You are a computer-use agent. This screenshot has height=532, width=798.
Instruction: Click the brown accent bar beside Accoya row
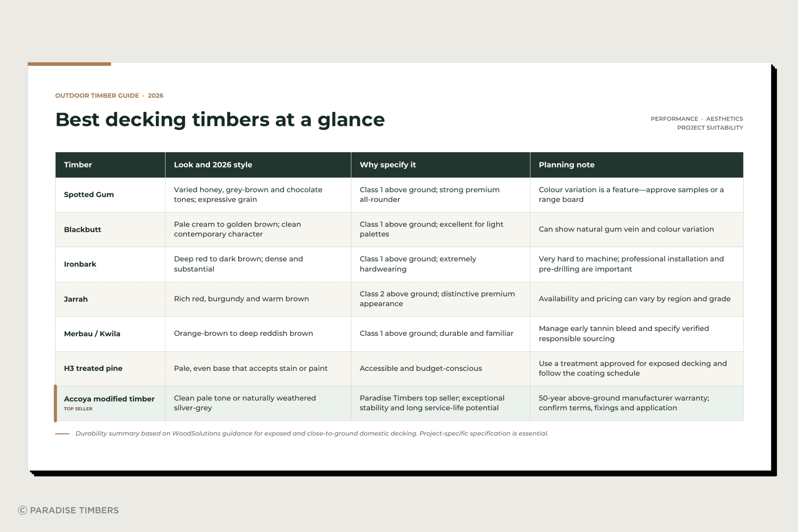tap(55, 404)
